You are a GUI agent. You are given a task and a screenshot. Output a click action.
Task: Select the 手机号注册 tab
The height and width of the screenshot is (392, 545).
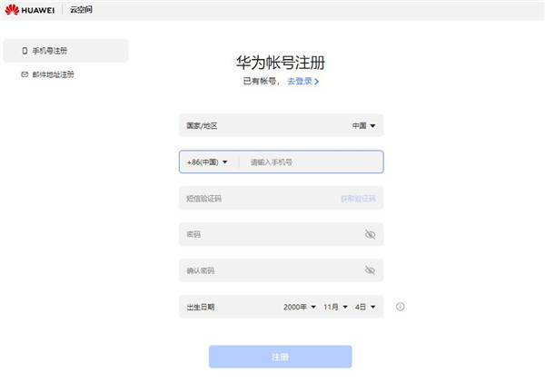(x=53, y=51)
